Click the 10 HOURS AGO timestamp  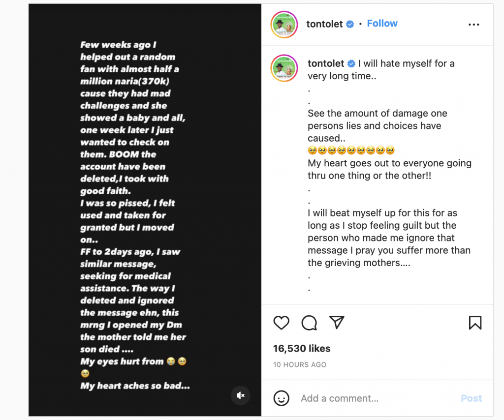tap(300, 365)
